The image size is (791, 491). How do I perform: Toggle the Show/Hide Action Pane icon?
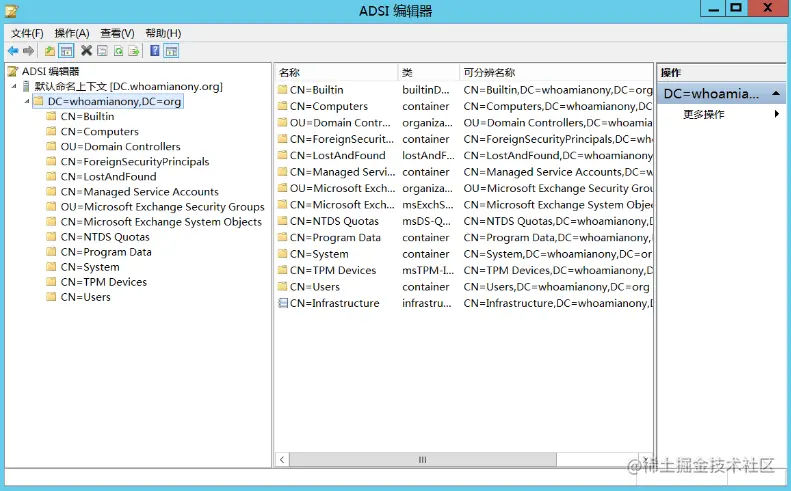pyautogui.click(x=172, y=50)
